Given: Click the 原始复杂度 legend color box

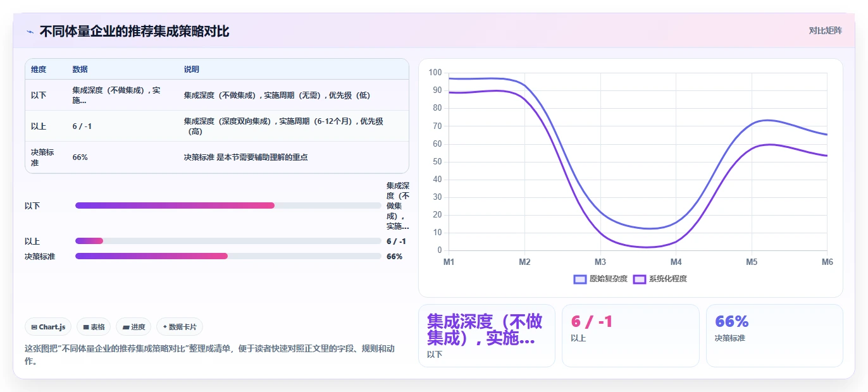Looking at the screenshot, I should pyautogui.click(x=580, y=279).
